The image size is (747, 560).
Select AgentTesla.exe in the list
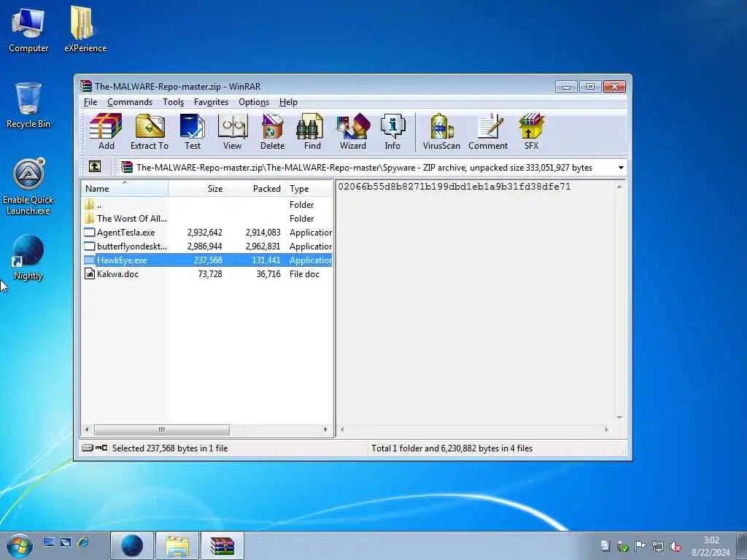pos(206,233)
